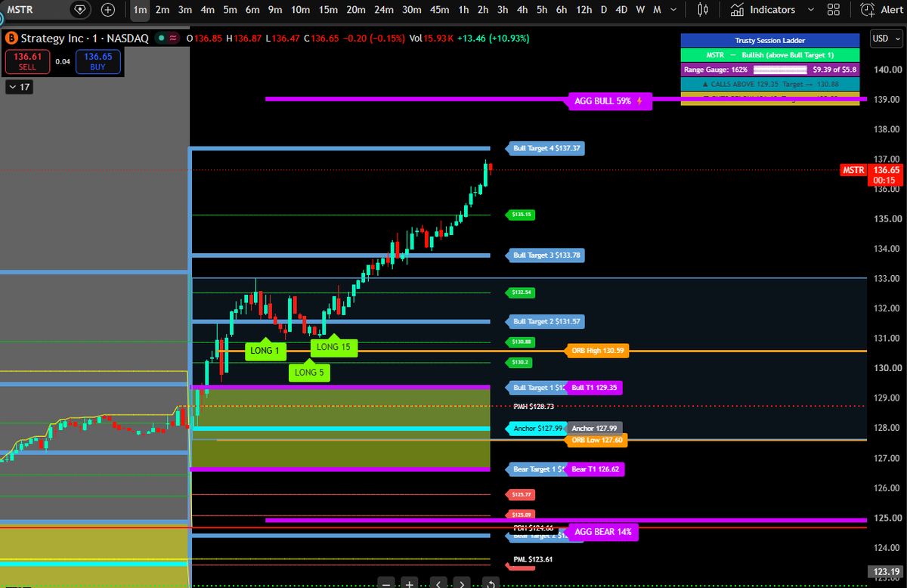Click the AGG BEAR 14% label

603,531
